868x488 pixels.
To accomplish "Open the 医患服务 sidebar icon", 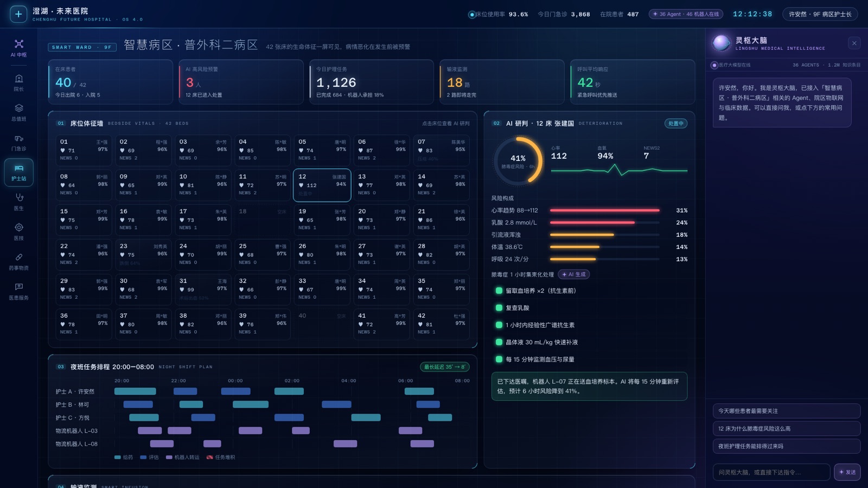I will point(18,292).
